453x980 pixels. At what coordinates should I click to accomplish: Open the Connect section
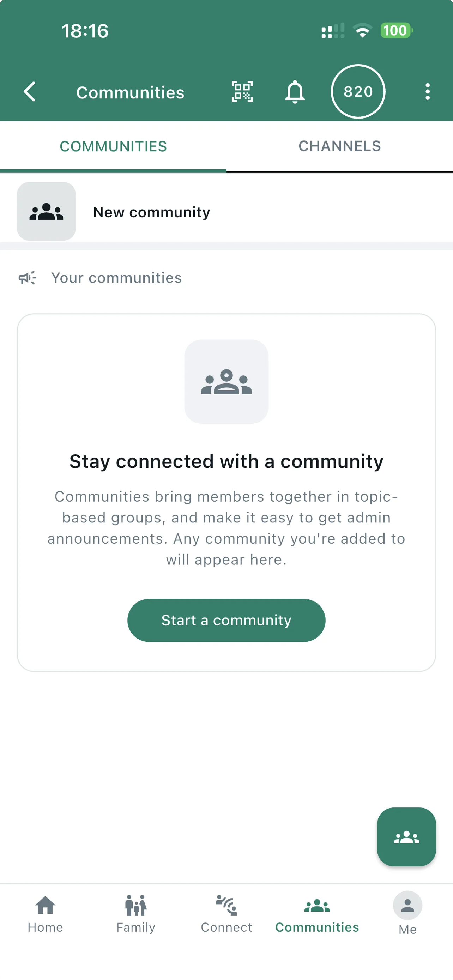(226, 914)
